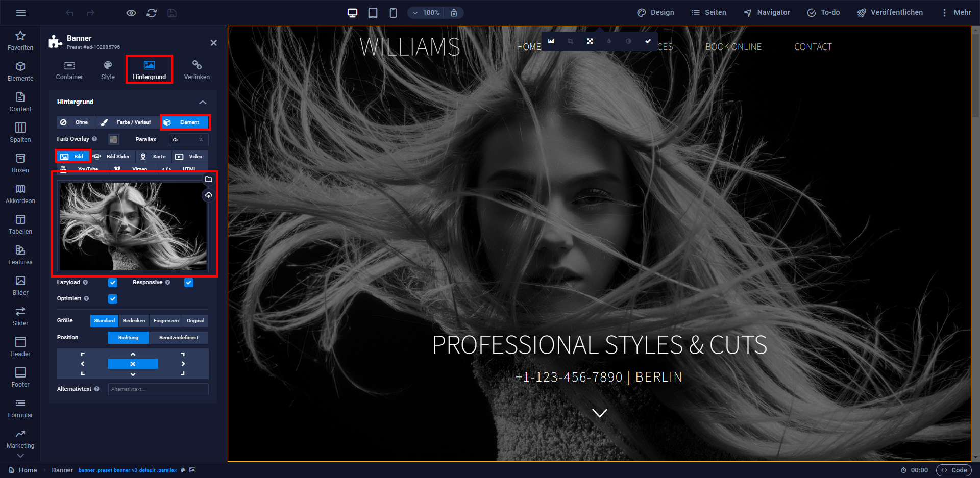Open Content in the left sidebar

20,102
